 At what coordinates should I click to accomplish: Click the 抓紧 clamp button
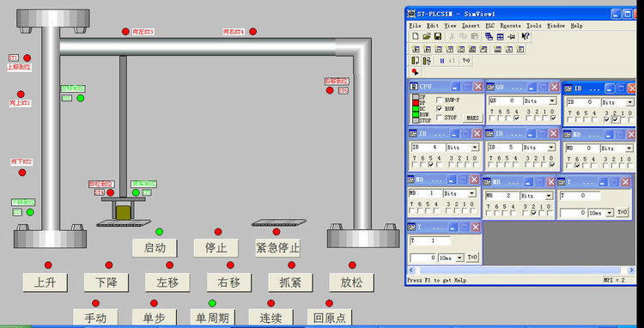290,282
